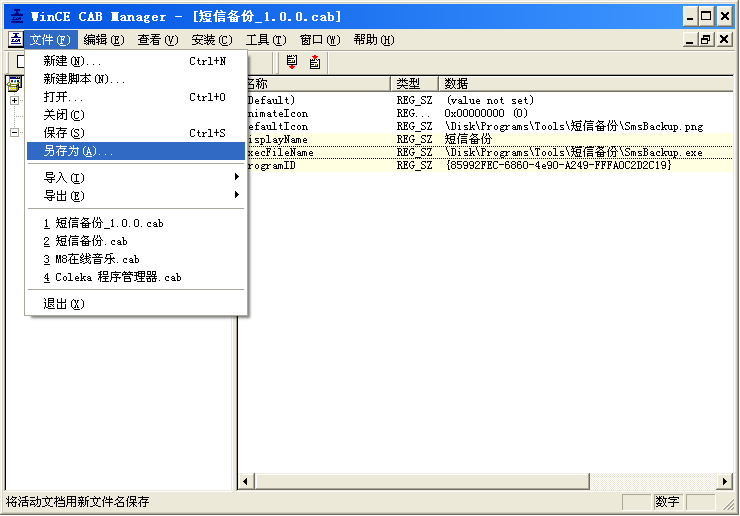Click the SmsBackup.exe path value
The height and width of the screenshot is (516, 740).
tap(573, 152)
